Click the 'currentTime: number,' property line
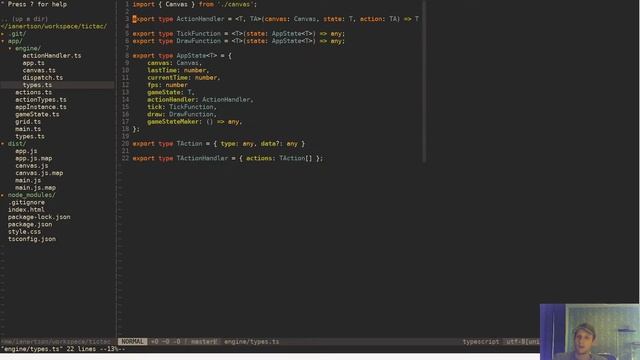640x360 pixels. [x=184, y=78]
